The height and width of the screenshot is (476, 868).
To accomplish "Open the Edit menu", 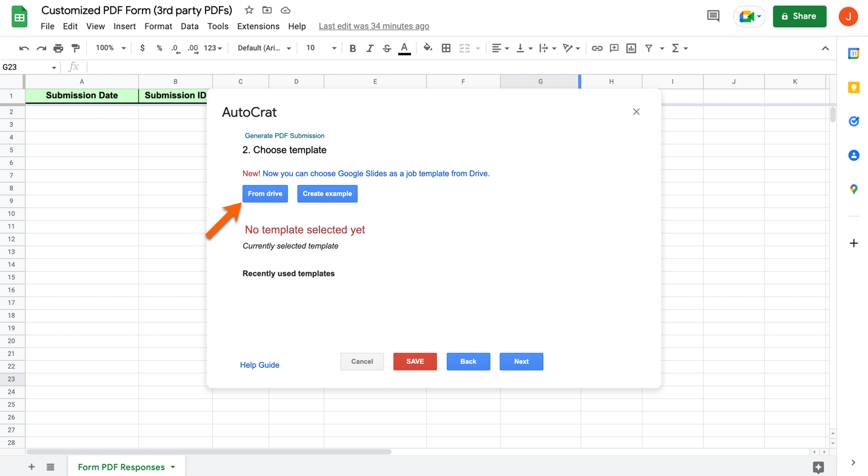I will 70,26.
